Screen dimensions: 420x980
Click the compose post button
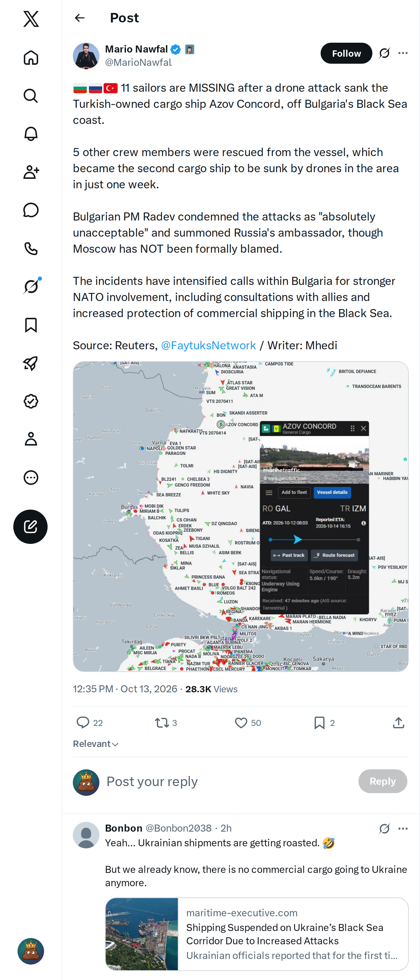30,526
